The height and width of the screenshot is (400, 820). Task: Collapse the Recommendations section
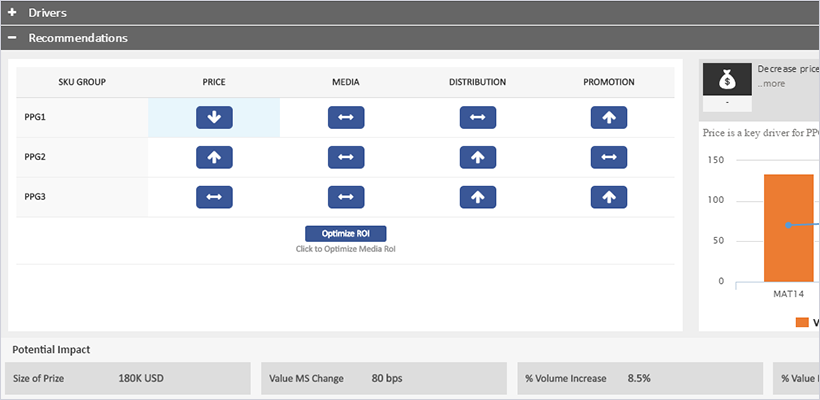(x=13, y=38)
